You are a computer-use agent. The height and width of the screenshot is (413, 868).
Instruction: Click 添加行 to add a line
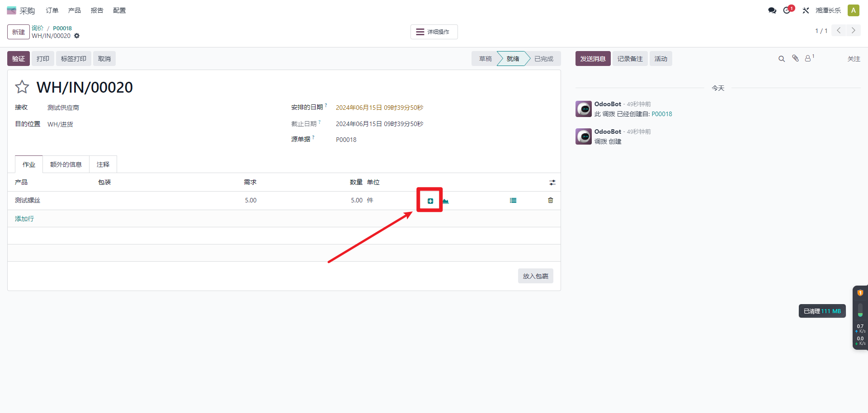[24, 219]
